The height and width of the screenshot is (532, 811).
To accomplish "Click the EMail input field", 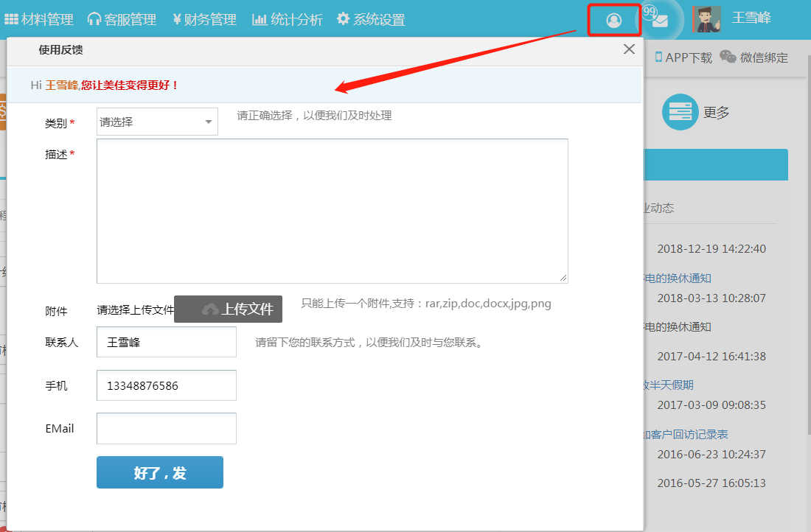I will point(166,428).
